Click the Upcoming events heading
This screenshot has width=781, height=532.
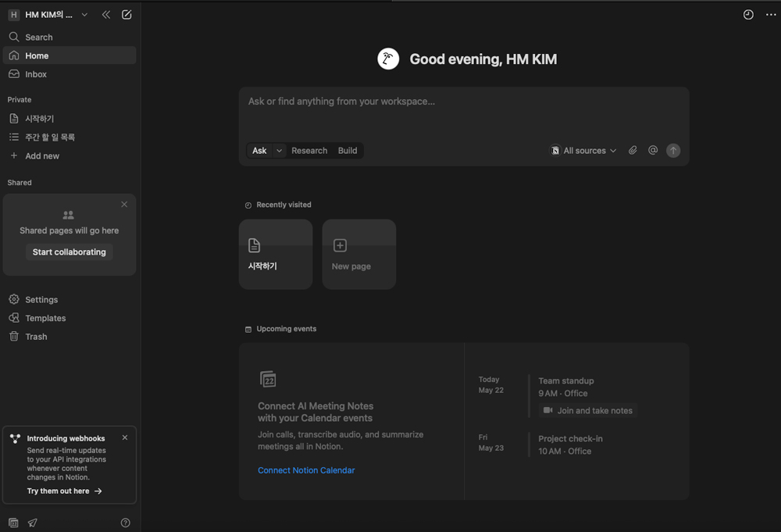coord(287,329)
